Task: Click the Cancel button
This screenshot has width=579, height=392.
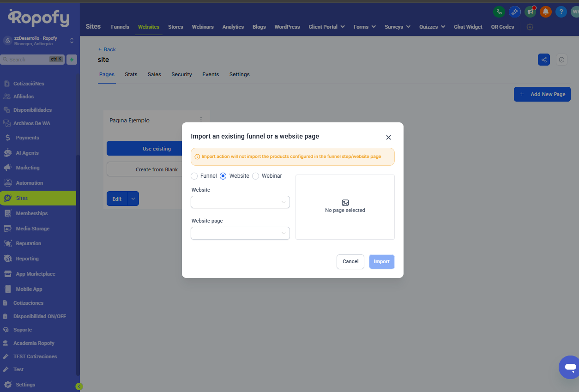Action: pos(350,262)
